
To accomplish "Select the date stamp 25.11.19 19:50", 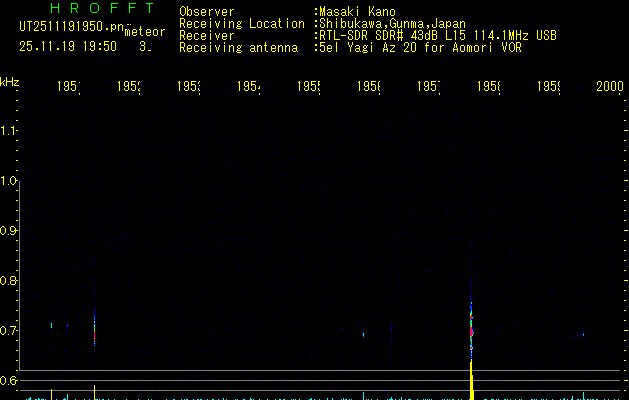I will click(68, 47).
